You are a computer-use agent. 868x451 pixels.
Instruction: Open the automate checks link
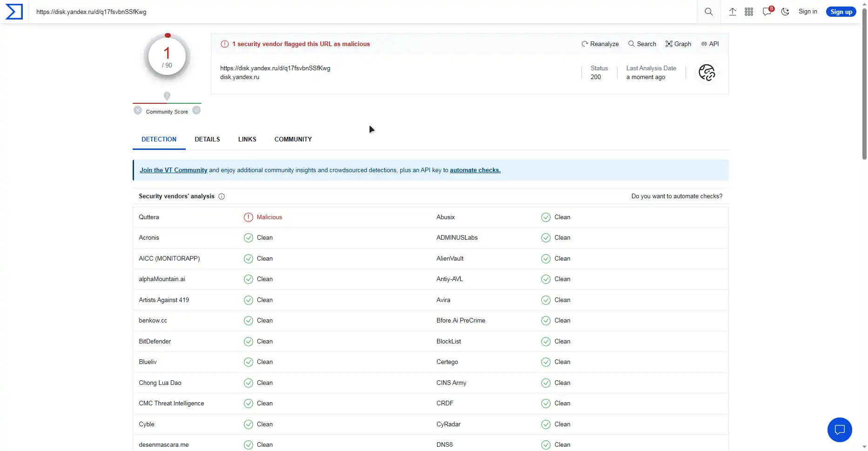(x=475, y=170)
